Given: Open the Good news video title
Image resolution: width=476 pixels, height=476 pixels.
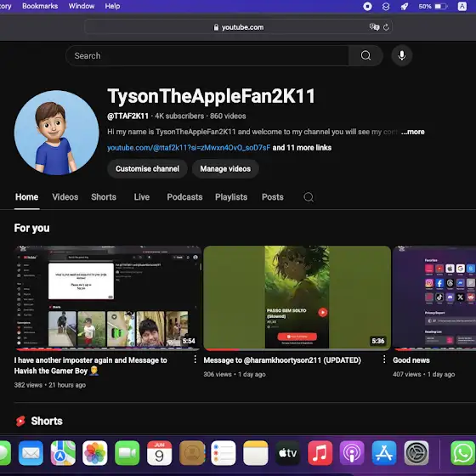Looking at the screenshot, I should tap(411, 360).
